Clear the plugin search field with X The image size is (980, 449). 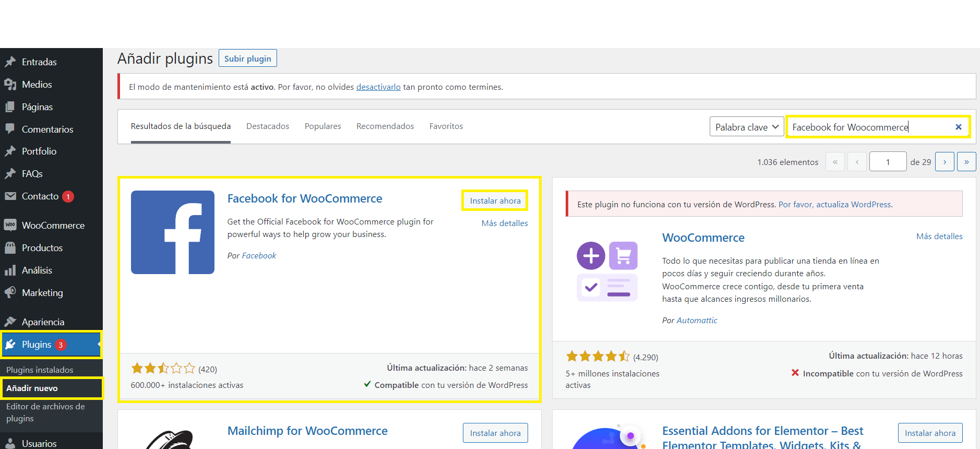click(958, 127)
